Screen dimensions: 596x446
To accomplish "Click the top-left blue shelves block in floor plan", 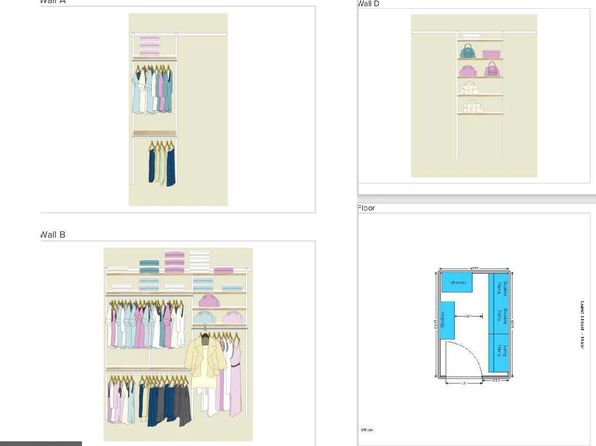I will click(x=458, y=283).
